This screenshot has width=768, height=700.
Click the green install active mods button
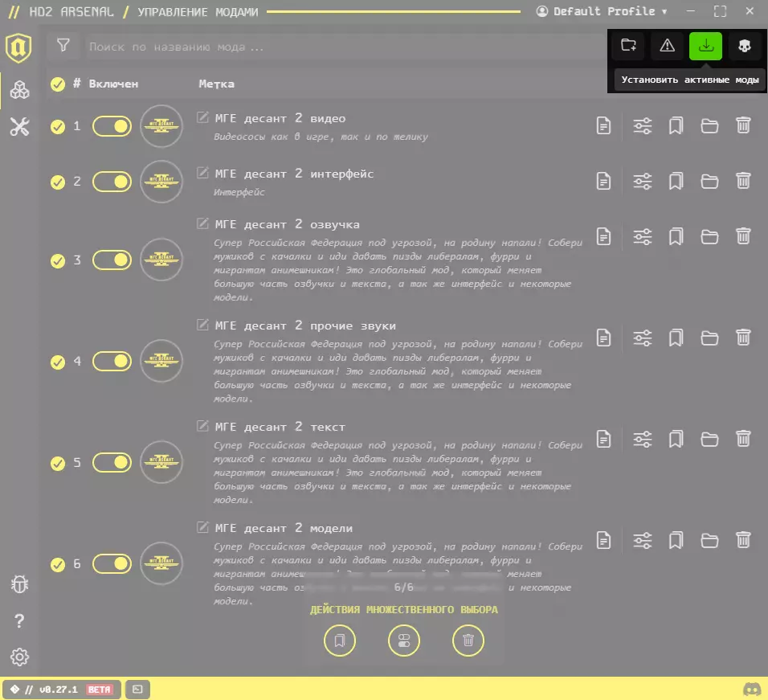[705, 46]
